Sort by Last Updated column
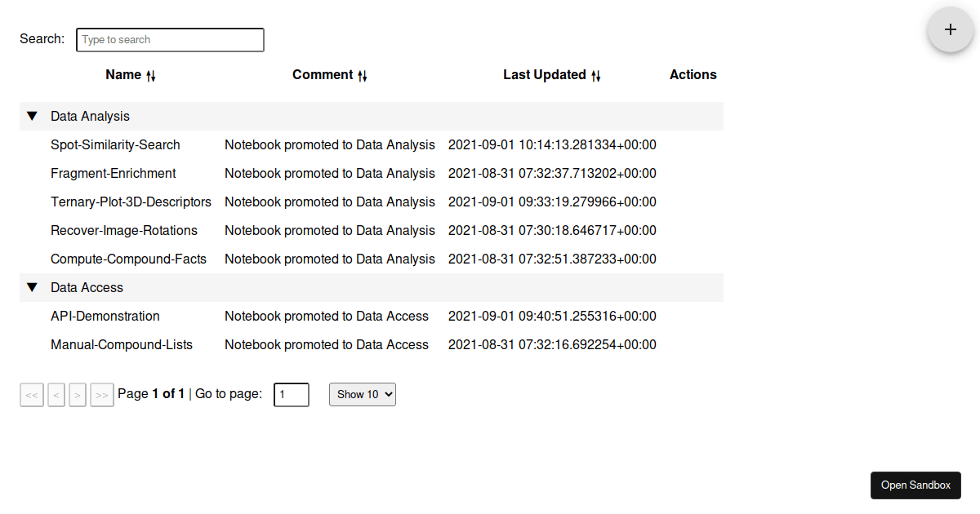The height and width of the screenshot is (514, 980). (552, 75)
